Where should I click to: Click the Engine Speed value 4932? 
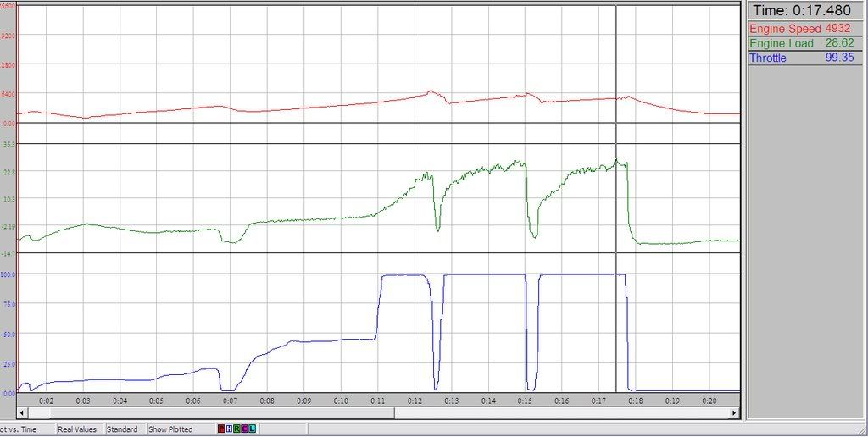click(x=837, y=28)
